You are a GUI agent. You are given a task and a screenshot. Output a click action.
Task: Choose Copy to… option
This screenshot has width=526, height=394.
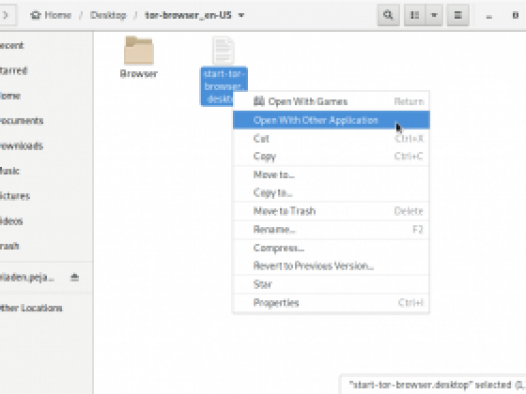tap(331, 193)
